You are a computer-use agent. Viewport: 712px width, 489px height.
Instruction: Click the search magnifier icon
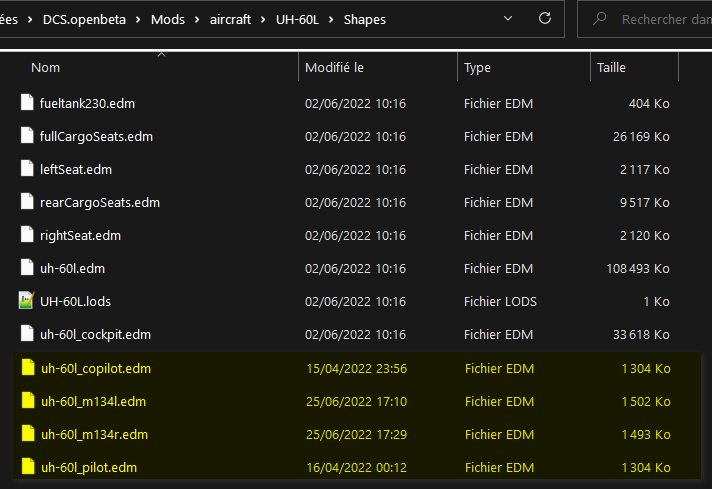600,19
